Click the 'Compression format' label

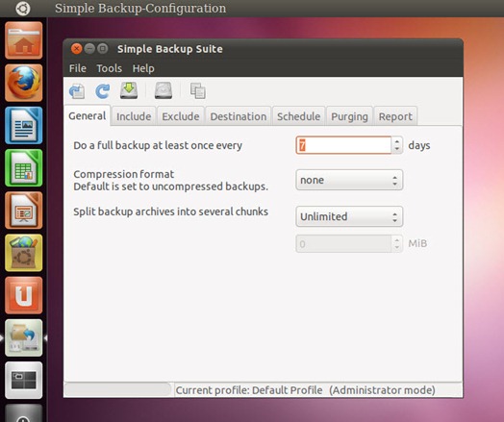click(123, 174)
